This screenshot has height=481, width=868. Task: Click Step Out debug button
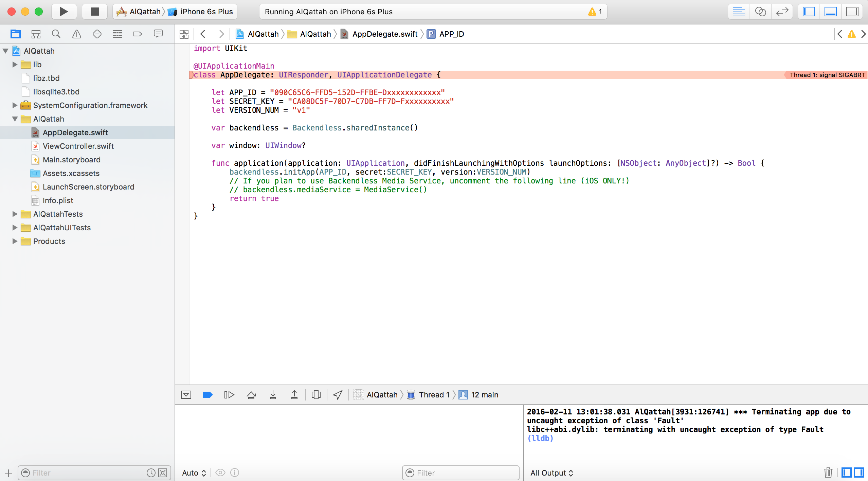pos(294,395)
